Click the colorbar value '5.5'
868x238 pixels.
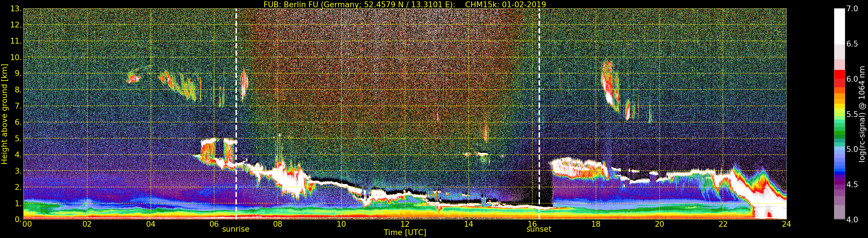[852, 114]
